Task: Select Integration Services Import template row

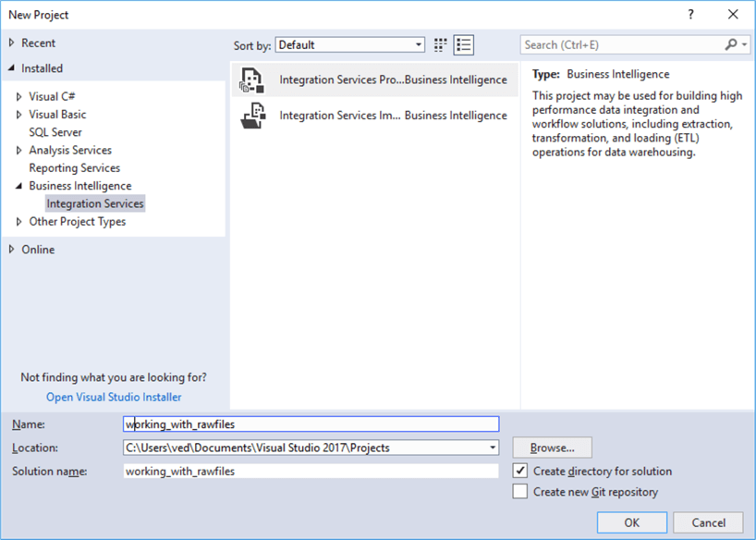Action: click(374, 116)
